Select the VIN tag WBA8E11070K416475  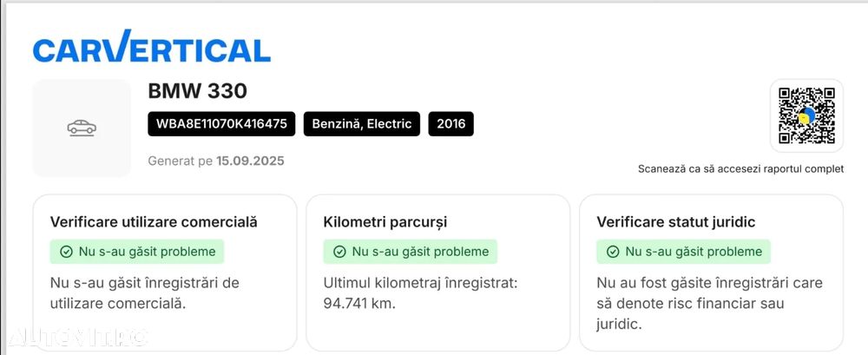coord(221,124)
